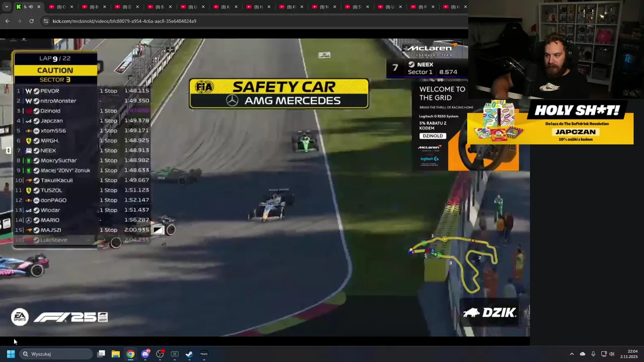644x362 pixels.
Task: Click PEVOR in the leaderboard
Action: [50, 91]
